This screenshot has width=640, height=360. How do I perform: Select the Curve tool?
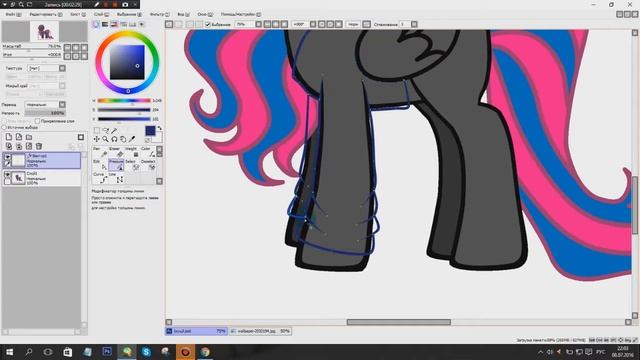pyautogui.click(x=100, y=178)
